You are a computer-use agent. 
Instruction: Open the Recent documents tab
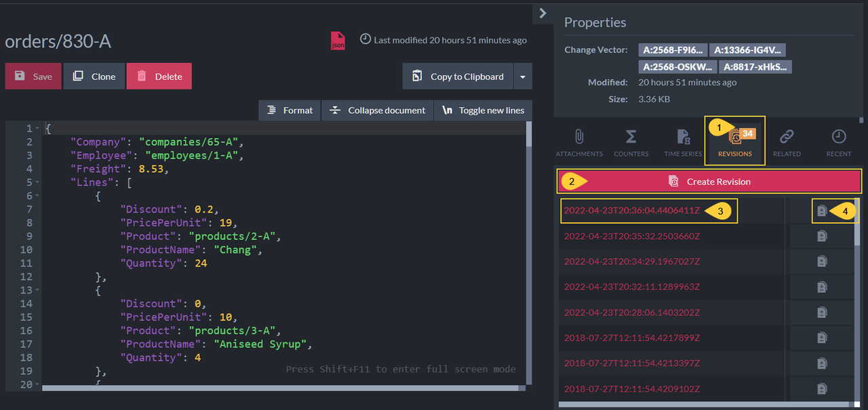(x=839, y=142)
